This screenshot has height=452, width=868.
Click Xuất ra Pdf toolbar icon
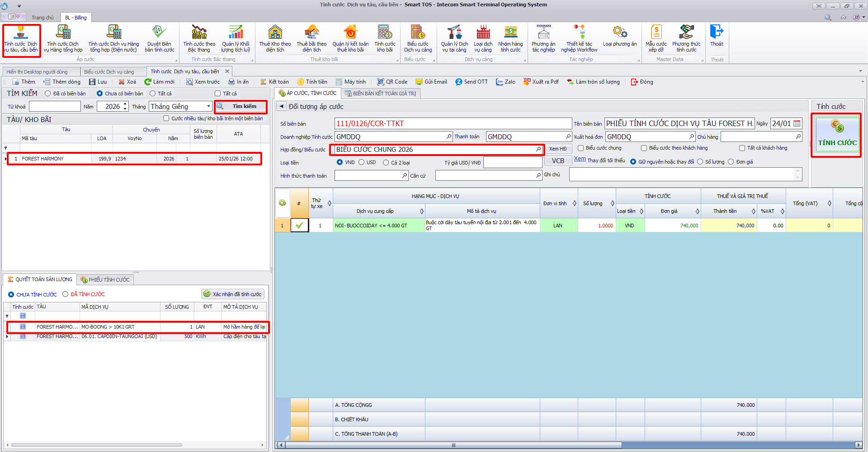click(x=541, y=82)
